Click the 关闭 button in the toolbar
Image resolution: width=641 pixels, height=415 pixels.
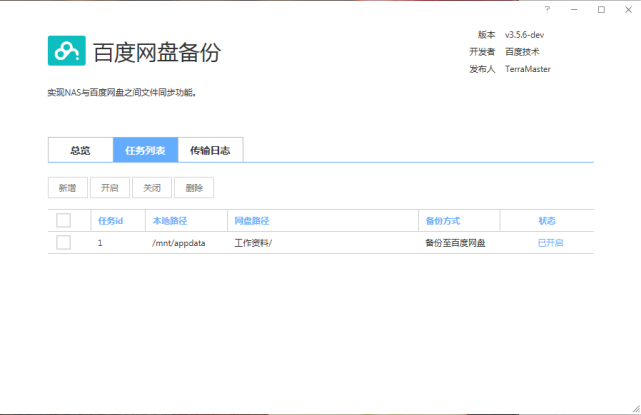[x=152, y=187]
